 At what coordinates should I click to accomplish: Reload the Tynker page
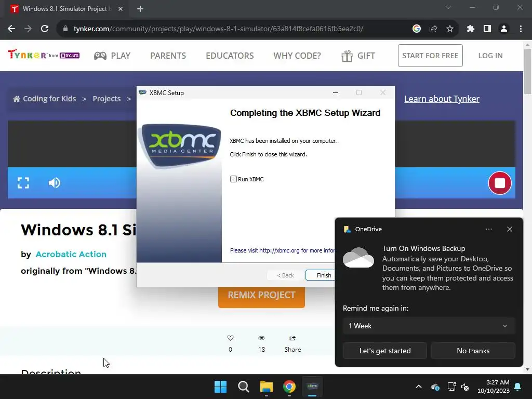[45, 29]
